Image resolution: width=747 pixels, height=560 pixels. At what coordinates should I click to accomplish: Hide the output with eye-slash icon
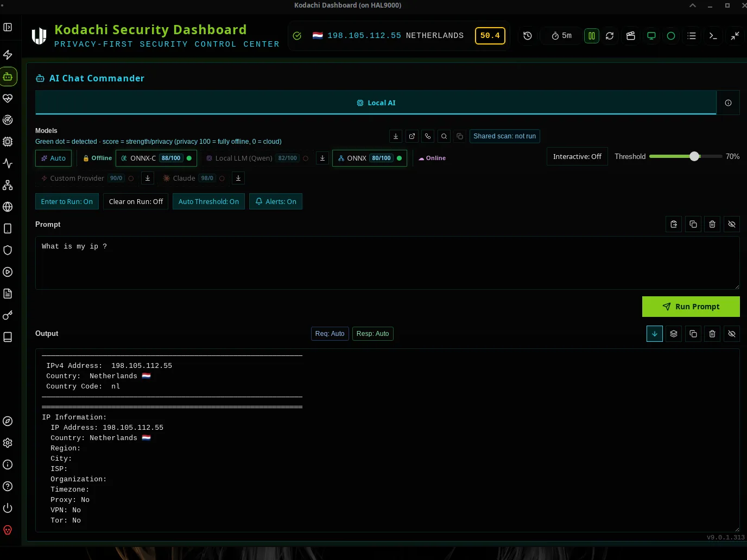coord(731,334)
